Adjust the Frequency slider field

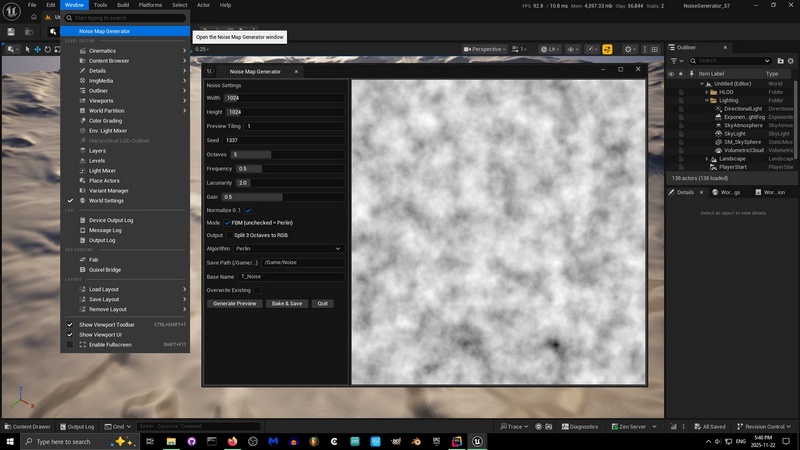coord(252,168)
